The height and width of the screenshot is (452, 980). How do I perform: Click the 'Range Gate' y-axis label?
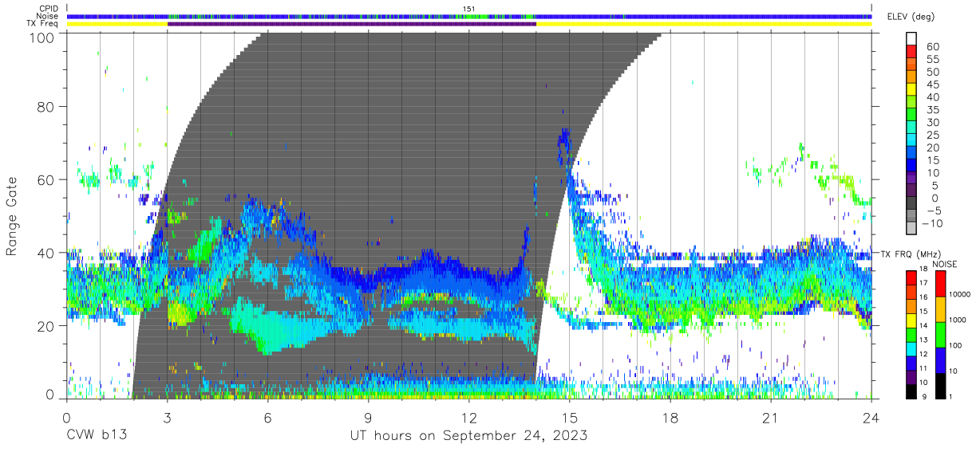pos(12,217)
